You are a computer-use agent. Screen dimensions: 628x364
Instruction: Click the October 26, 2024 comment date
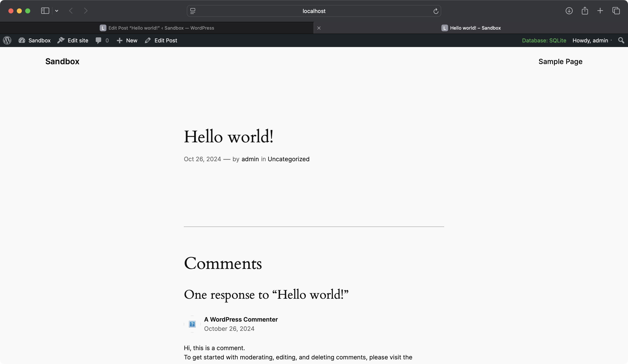coord(229,329)
